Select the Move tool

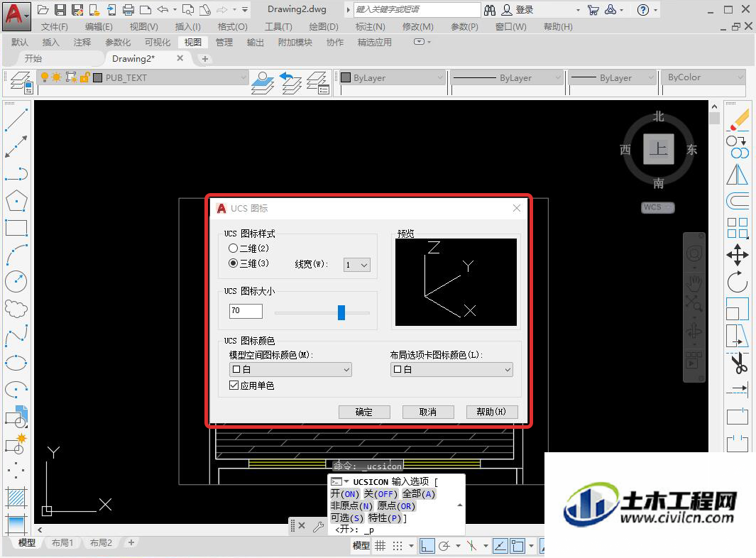click(x=738, y=255)
